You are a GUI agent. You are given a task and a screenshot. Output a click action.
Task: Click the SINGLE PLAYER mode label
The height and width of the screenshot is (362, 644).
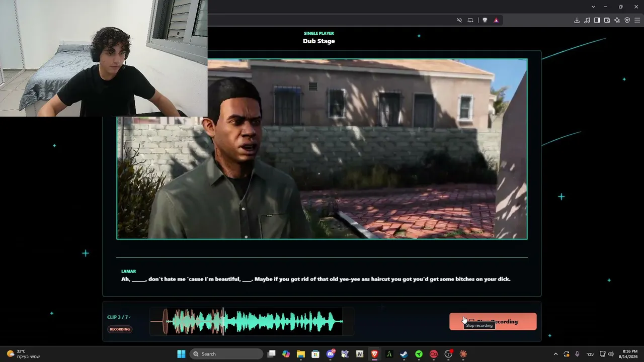[319, 33]
